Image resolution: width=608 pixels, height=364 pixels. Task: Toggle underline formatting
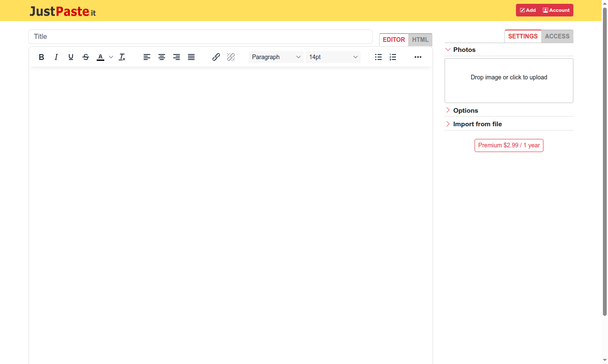(71, 57)
